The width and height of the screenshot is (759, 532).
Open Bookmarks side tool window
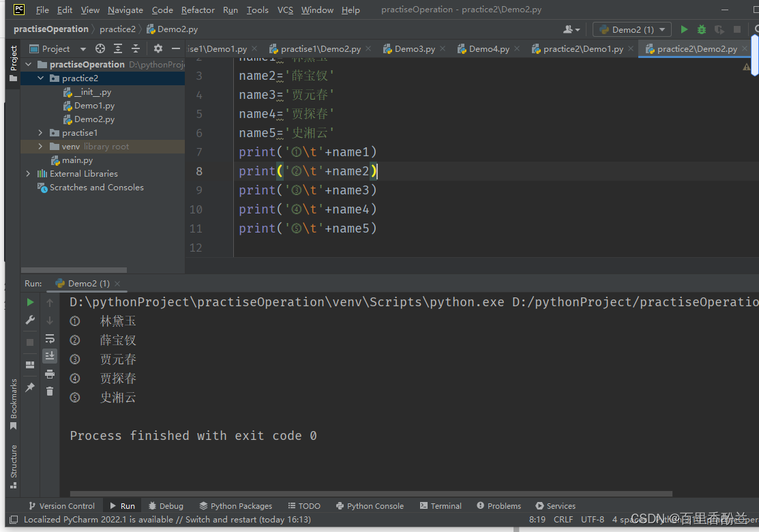pyautogui.click(x=14, y=404)
